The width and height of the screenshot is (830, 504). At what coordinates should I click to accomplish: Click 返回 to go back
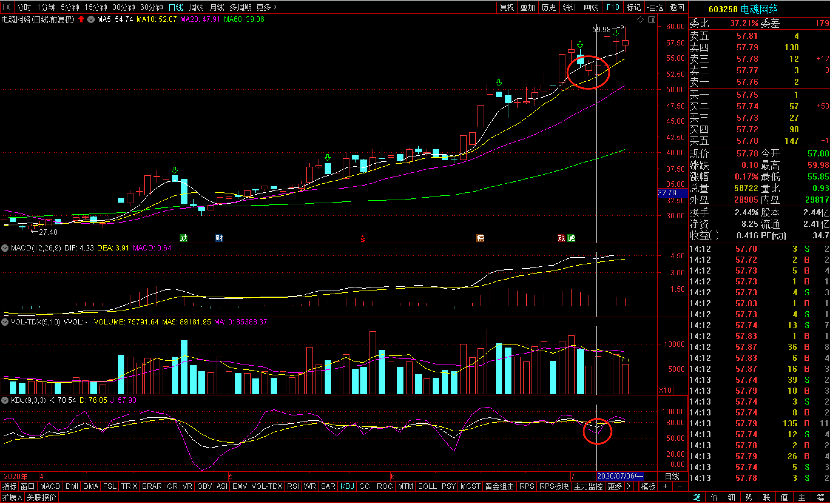676,7
